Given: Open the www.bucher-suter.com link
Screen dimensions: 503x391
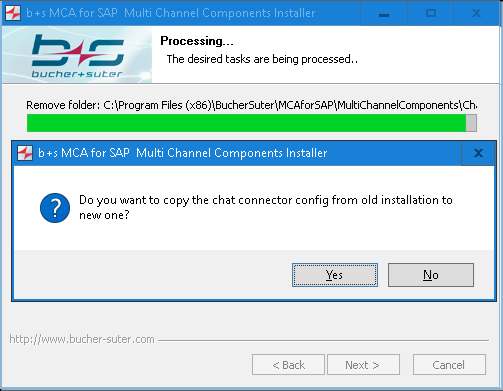Looking at the screenshot, I should (x=82, y=339).
